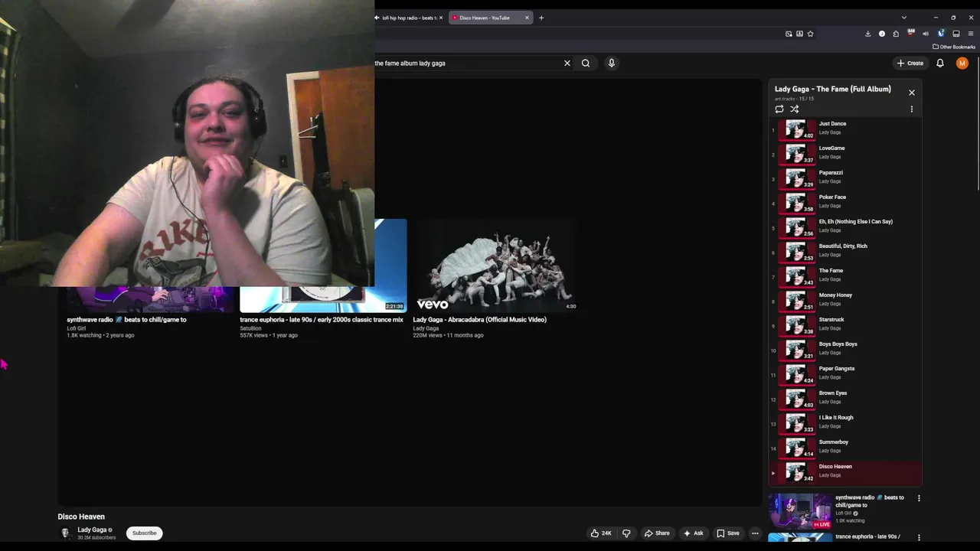Close the Disco Heaven tab
The image size is (980, 551).
527,18
